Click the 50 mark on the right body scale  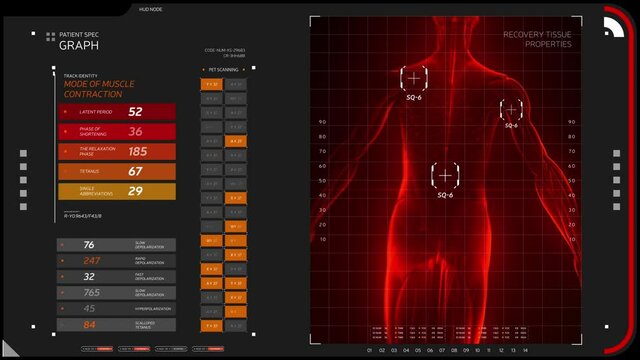(572, 181)
